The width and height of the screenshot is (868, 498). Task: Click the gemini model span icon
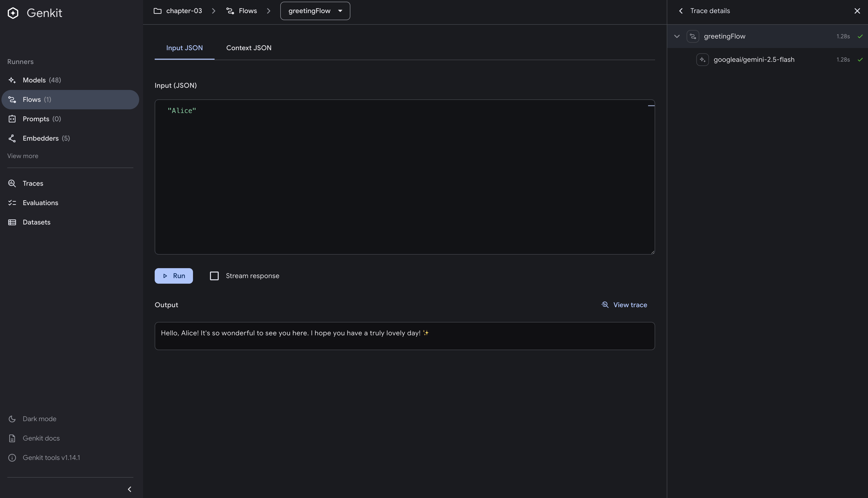click(702, 59)
